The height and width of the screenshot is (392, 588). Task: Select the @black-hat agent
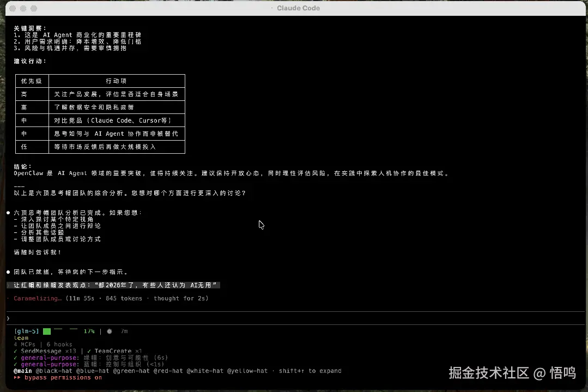(54, 371)
